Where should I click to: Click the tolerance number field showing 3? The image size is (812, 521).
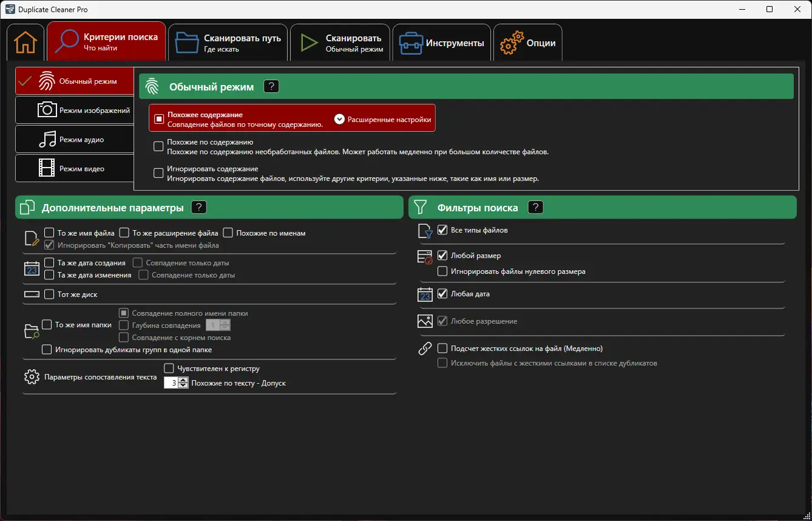pyautogui.click(x=172, y=383)
